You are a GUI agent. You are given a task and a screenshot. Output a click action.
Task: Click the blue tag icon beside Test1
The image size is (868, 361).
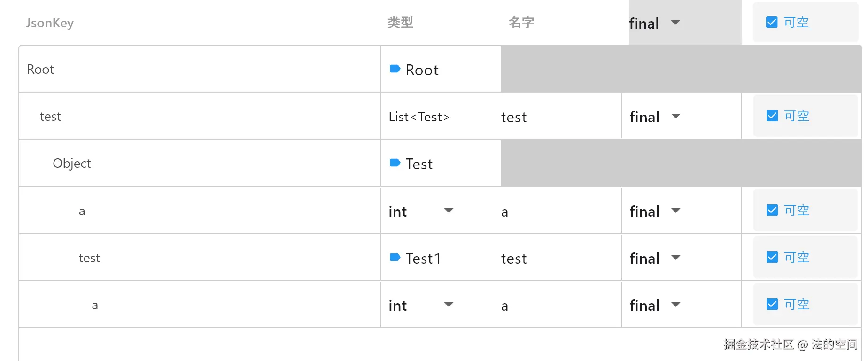click(x=395, y=257)
